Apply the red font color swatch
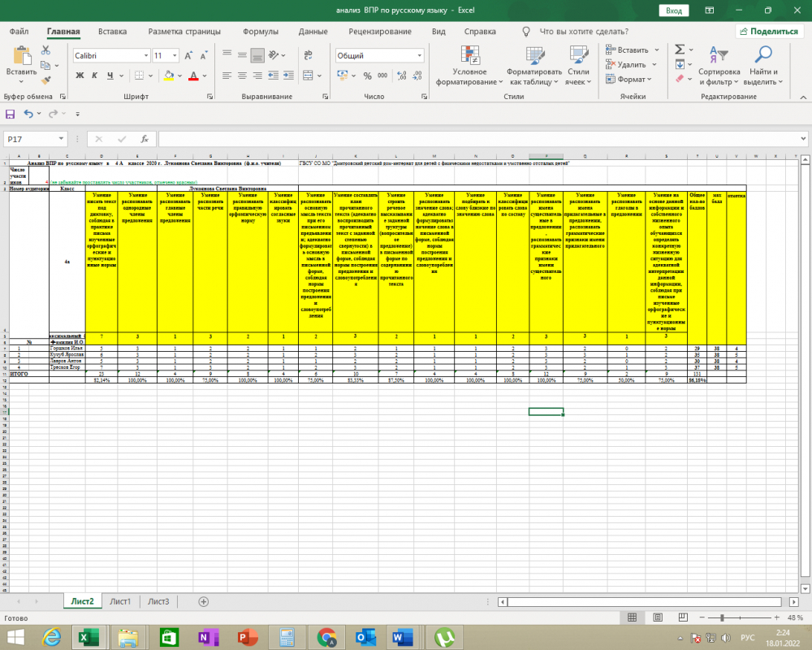812x650 pixels. (x=194, y=76)
